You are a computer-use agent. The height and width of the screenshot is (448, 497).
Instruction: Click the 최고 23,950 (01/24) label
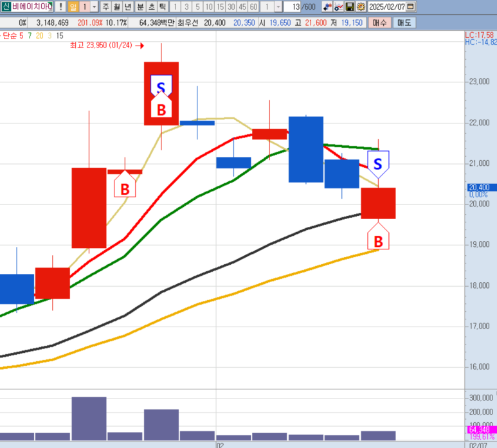[101, 45]
